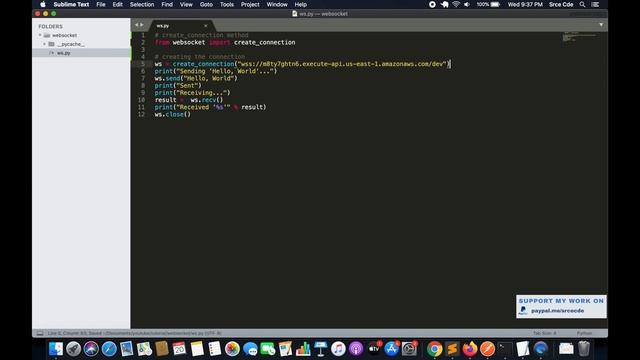Open Photos app in the dock

click(232, 349)
